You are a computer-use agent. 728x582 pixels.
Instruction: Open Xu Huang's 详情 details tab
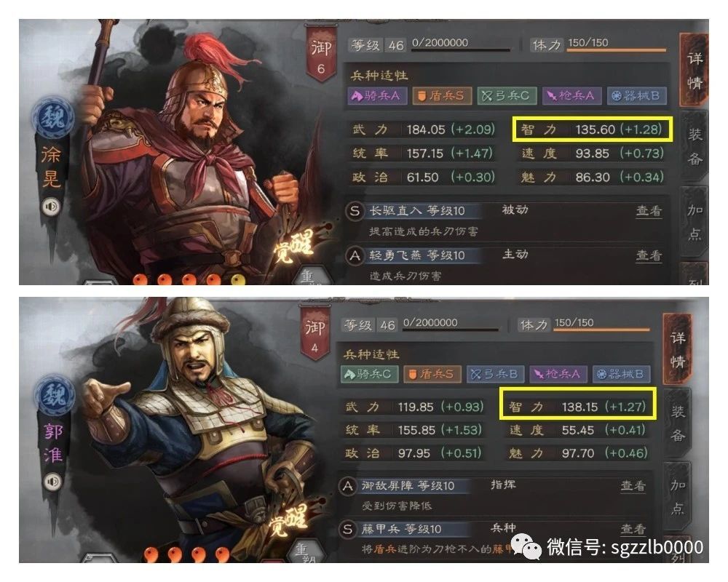tap(695, 71)
